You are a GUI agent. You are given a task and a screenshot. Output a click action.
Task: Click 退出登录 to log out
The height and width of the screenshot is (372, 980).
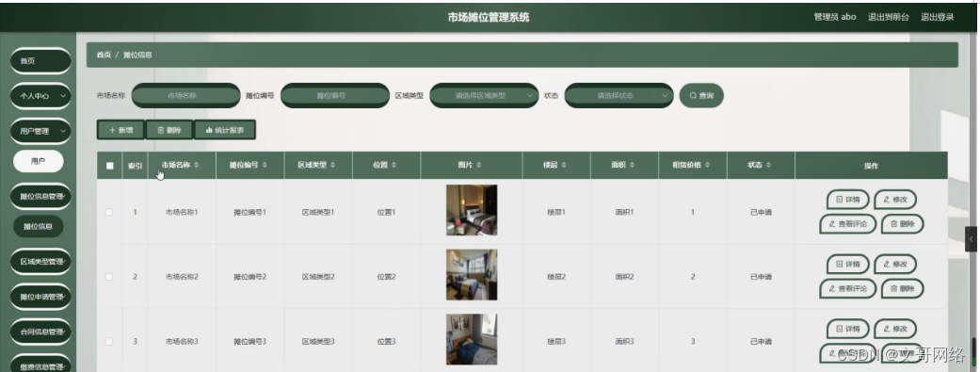coord(937,17)
